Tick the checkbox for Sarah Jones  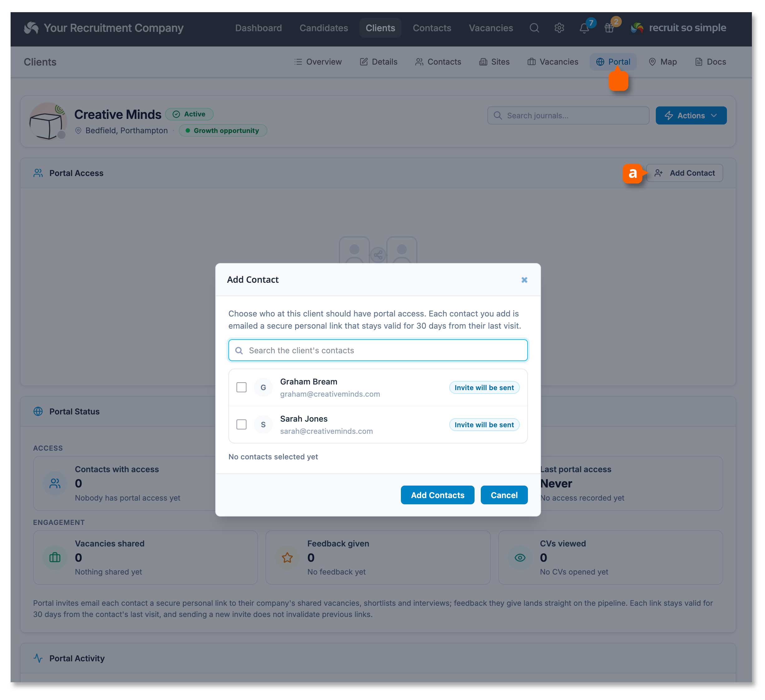pos(241,424)
